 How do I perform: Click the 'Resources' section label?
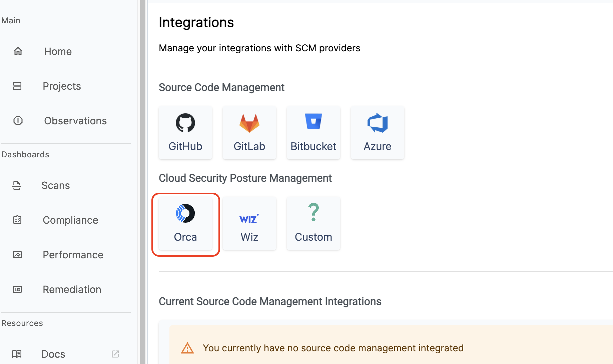(22, 323)
